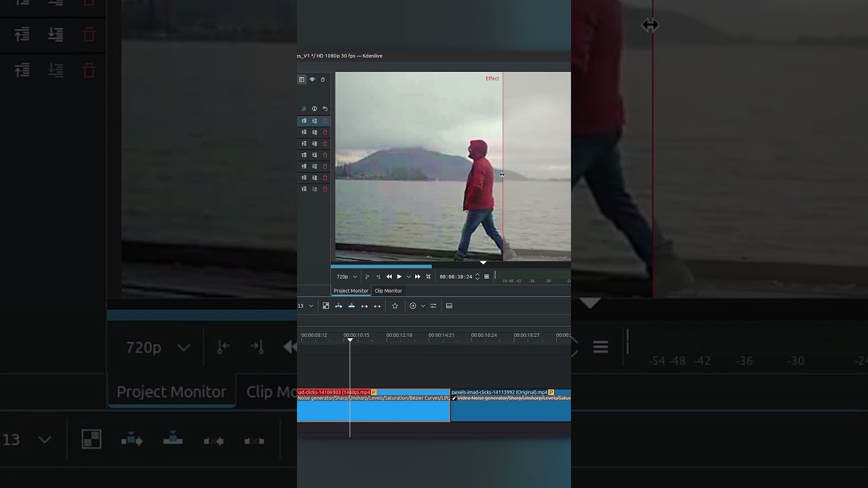Viewport: 868px width, 488px height.
Task: Open the 720p preview resolution dropdown
Action: [347, 277]
